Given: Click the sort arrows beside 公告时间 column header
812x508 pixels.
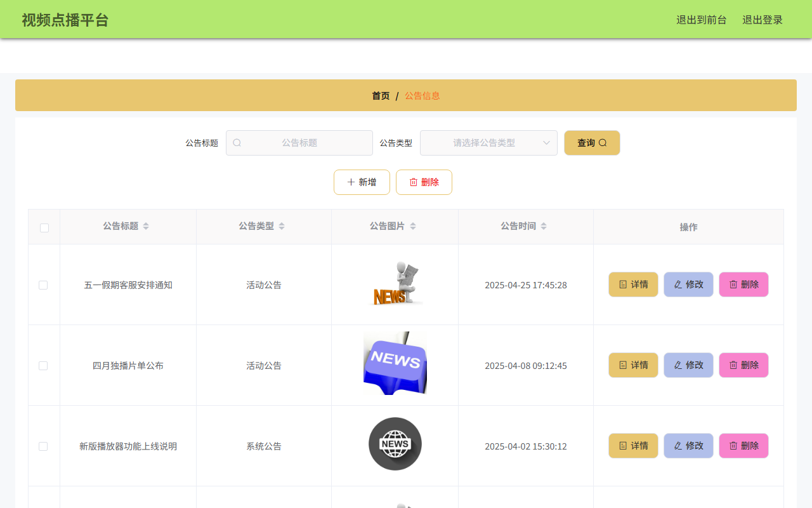Looking at the screenshot, I should click(x=544, y=226).
